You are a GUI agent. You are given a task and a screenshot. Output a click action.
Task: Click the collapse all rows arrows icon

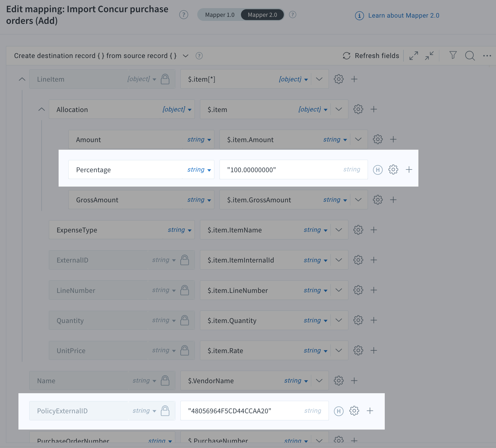[x=429, y=56]
